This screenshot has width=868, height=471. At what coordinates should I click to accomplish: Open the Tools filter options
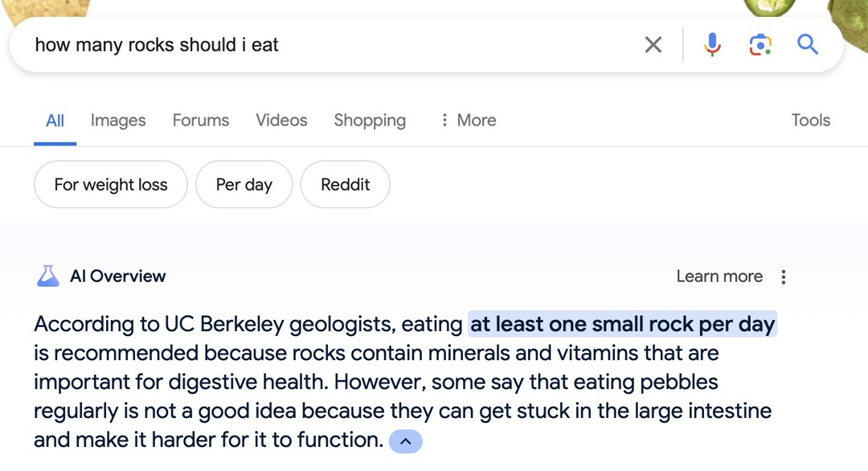(810, 121)
